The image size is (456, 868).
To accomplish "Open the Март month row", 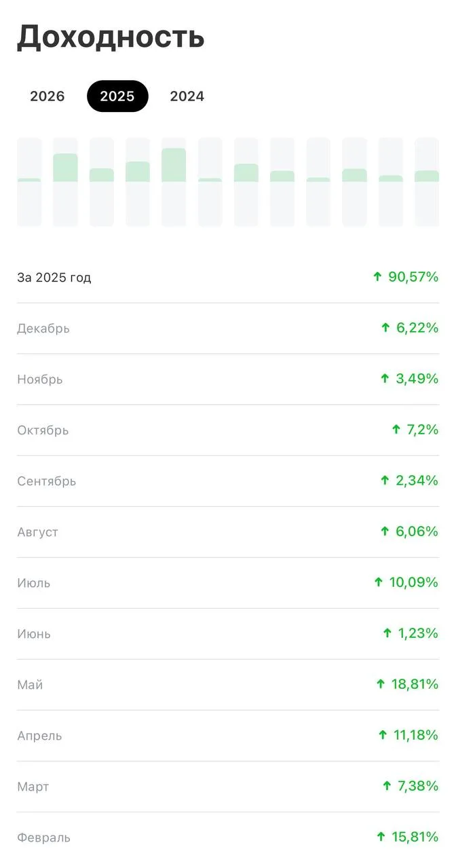I will tap(228, 787).
